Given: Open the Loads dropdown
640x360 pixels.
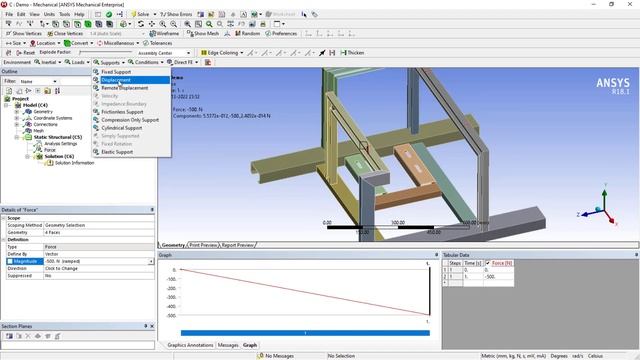Looking at the screenshot, I should pos(78,62).
